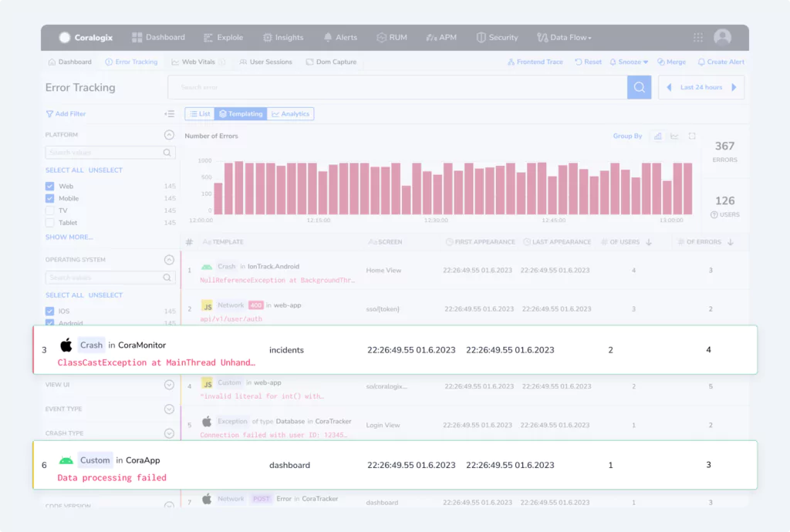Screen dimensions: 790x532
Task: Sort by # of Errors arrow
Action: click(731, 242)
